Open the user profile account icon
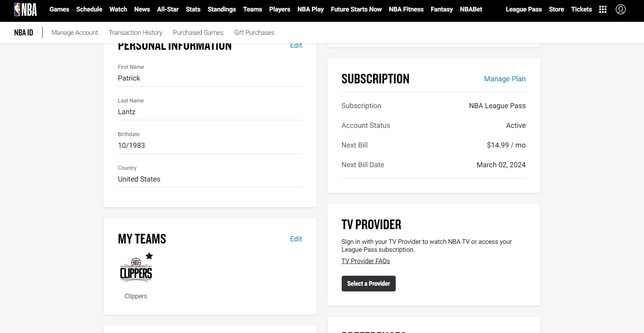644x333 pixels. point(621,9)
